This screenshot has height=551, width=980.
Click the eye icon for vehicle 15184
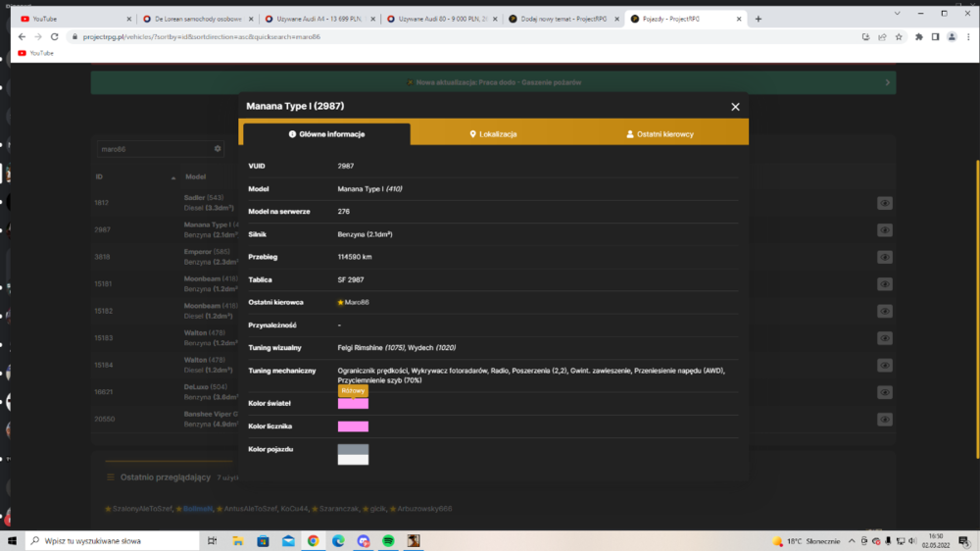point(884,366)
